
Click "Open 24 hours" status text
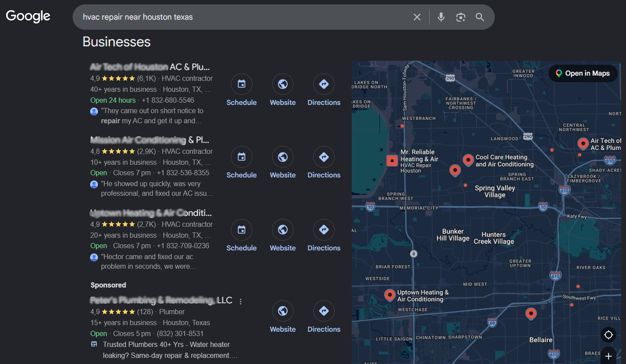[x=113, y=100]
